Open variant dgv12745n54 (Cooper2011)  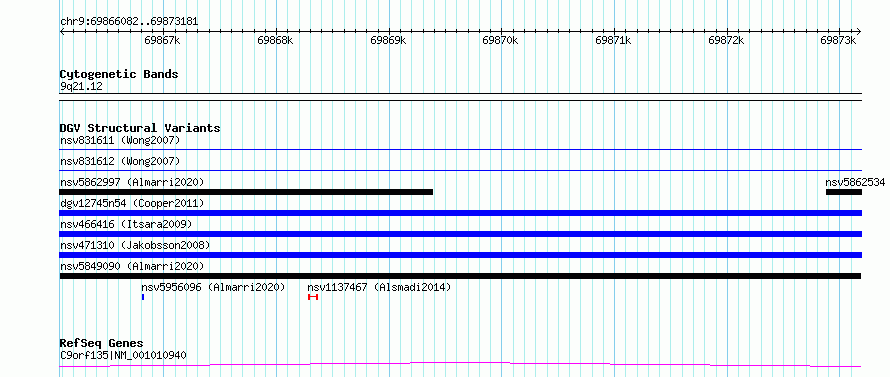[x=132, y=203]
